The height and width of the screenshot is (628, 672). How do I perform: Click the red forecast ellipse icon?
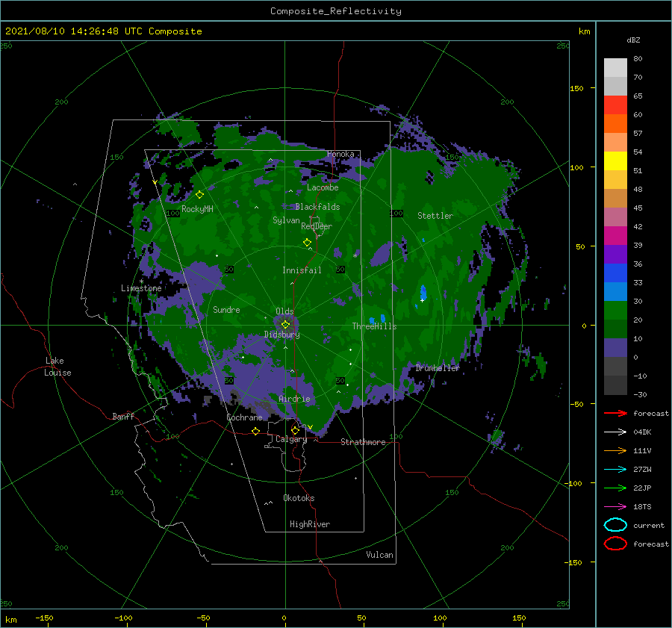[615, 544]
